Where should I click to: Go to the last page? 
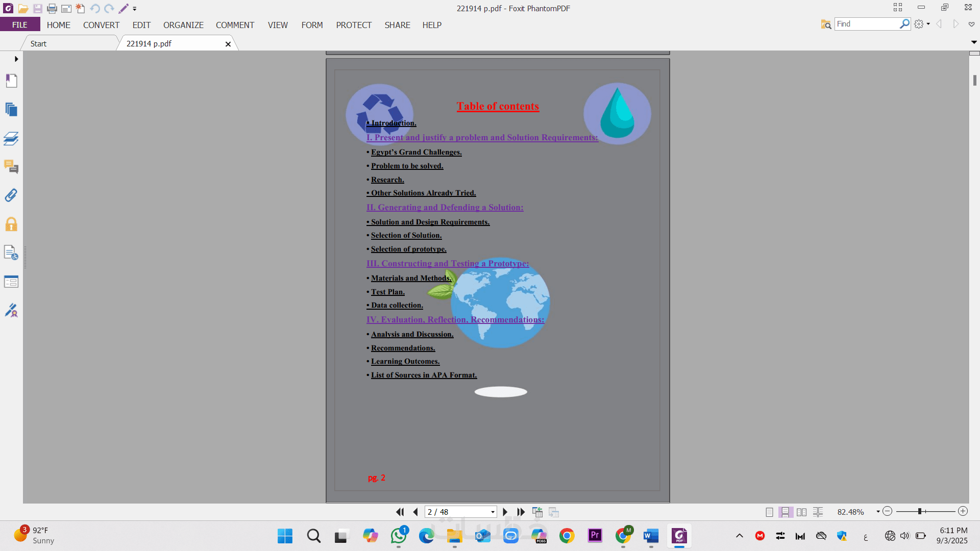point(521,512)
